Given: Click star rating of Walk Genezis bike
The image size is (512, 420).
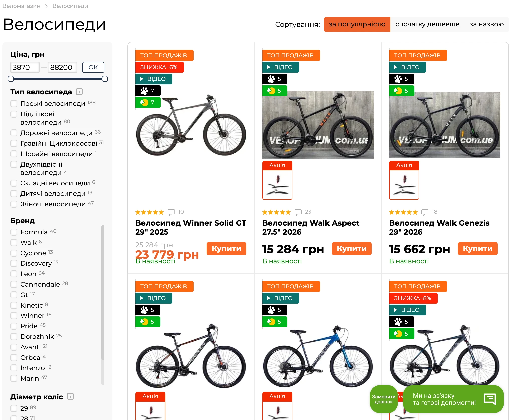Looking at the screenshot, I should [x=403, y=212].
